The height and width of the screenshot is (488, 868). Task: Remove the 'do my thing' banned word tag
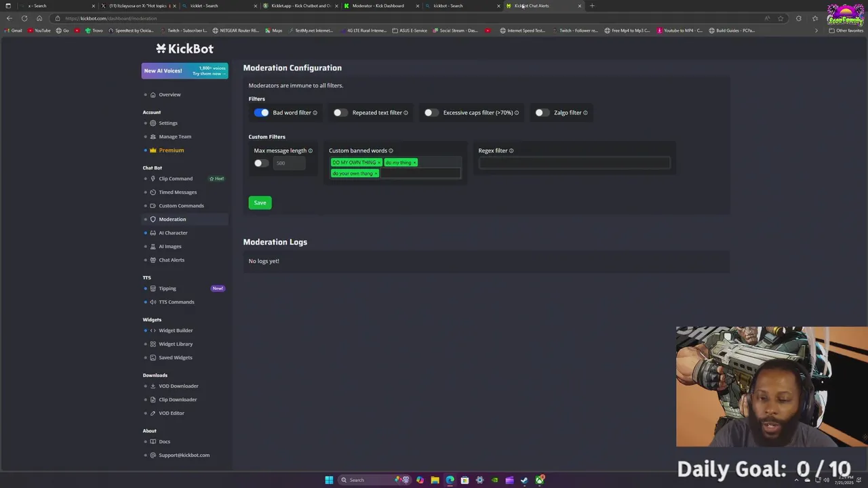(414, 163)
